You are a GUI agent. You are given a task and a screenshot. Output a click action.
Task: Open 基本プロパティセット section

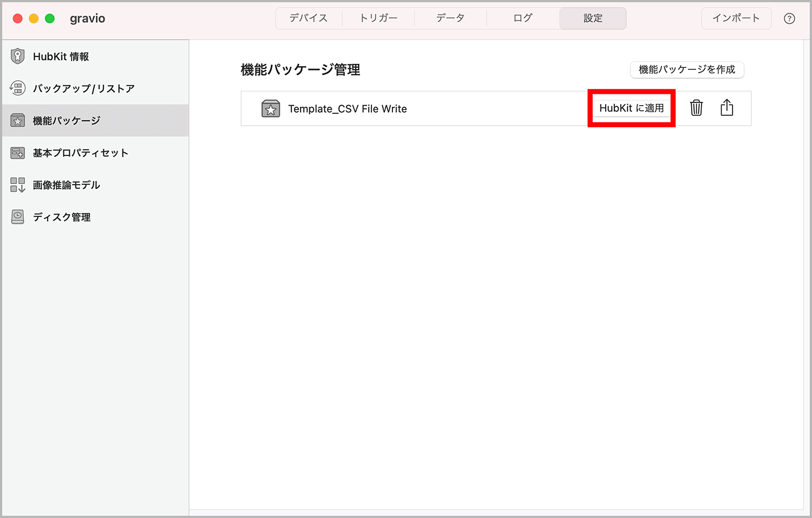click(95, 153)
